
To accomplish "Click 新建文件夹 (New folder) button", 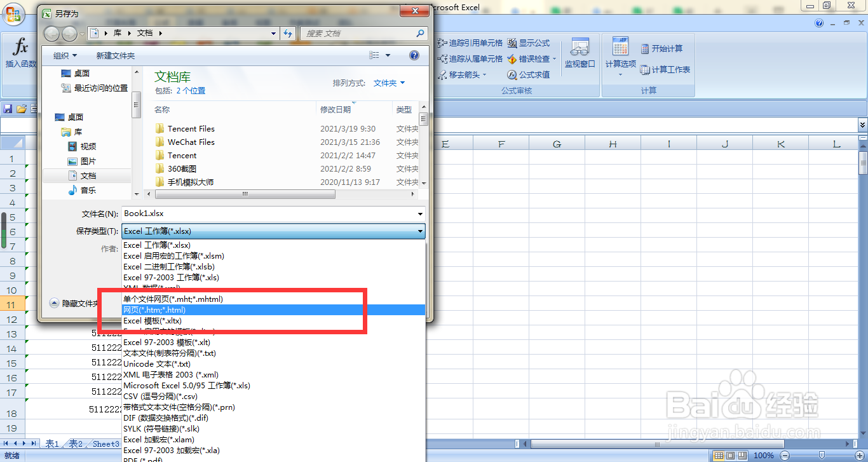I will tap(116, 56).
